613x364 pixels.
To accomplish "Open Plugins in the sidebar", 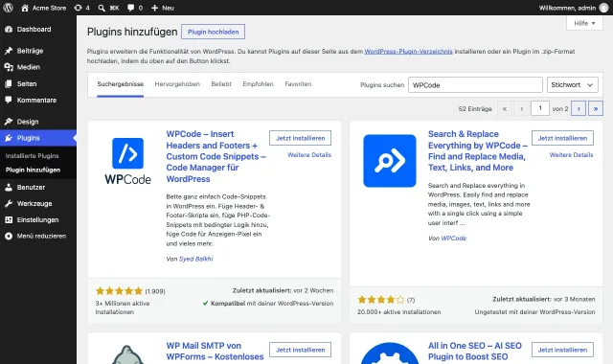I will click(x=38, y=138).
